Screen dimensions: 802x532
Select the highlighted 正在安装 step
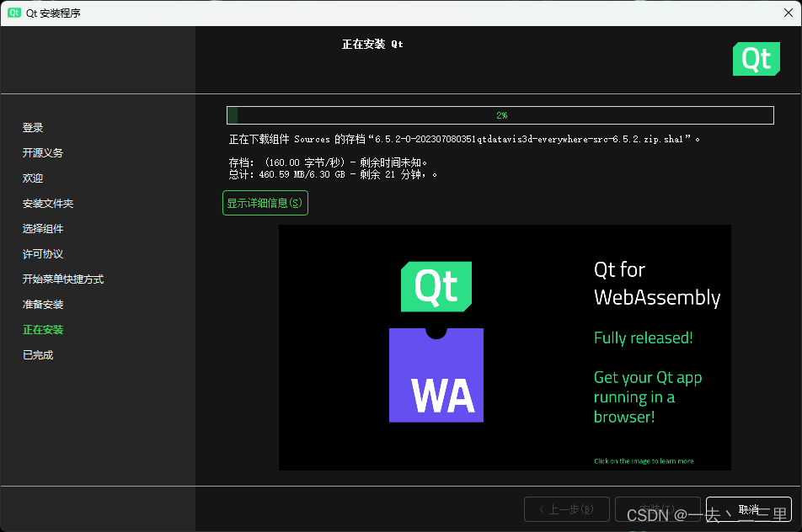[x=43, y=330]
